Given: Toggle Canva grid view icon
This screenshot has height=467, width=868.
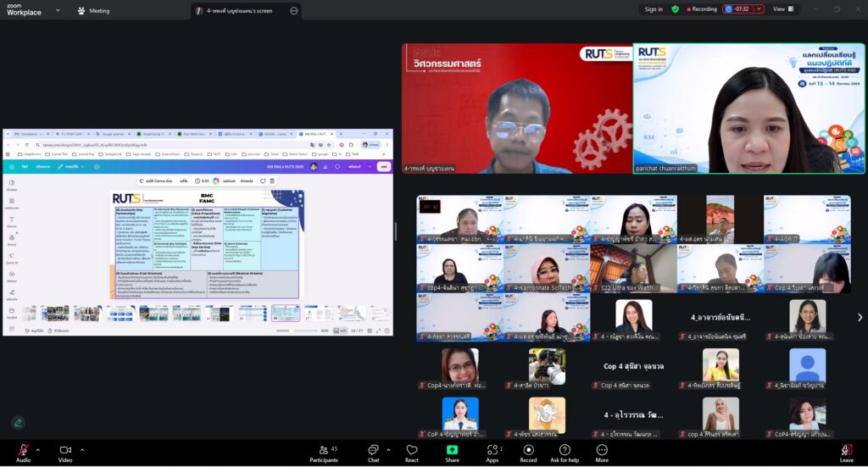Looking at the screenshot, I should tap(370, 331).
